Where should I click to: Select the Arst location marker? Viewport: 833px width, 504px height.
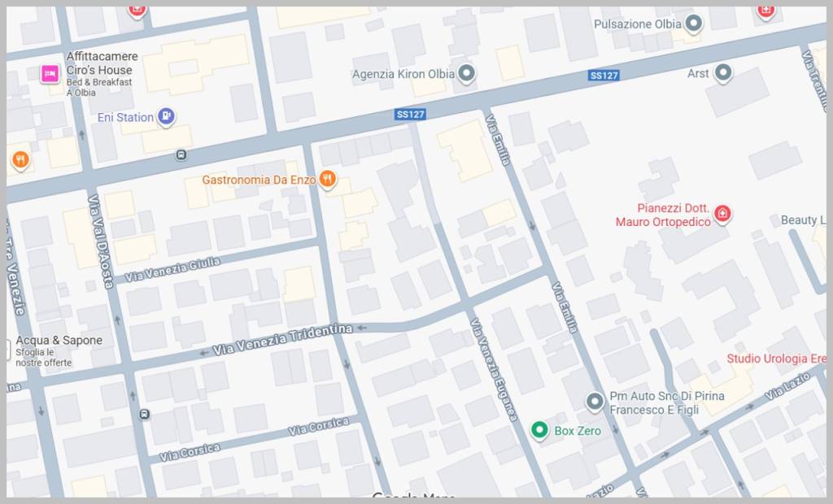pyautogui.click(x=723, y=73)
